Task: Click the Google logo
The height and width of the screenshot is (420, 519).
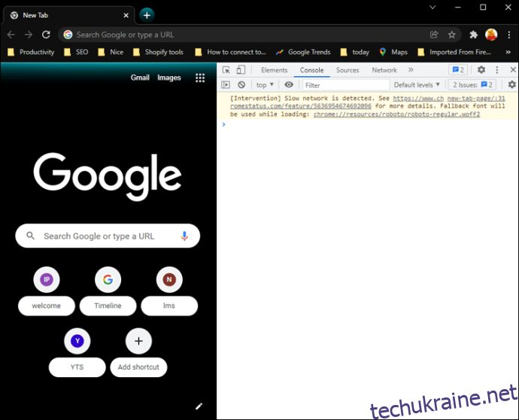Action: pos(108,176)
